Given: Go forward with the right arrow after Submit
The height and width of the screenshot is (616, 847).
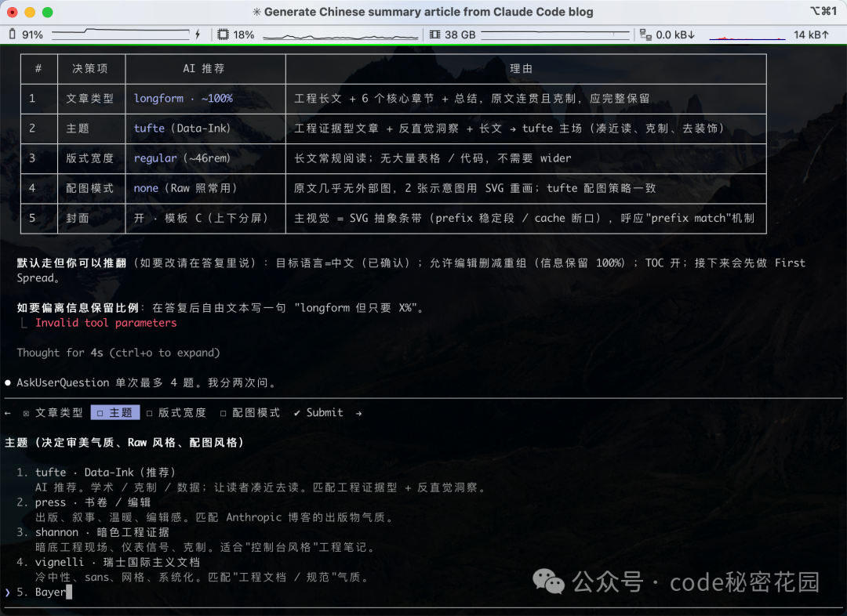Looking at the screenshot, I should pos(358,413).
